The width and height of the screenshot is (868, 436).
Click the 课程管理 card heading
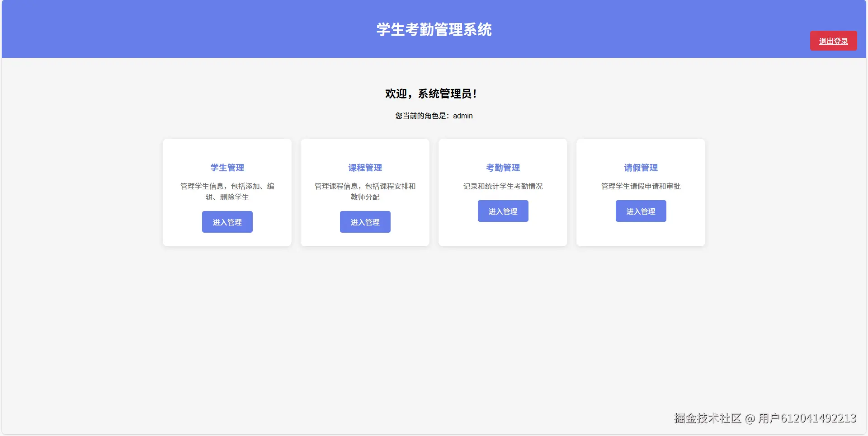pyautogui.click(x=365, y=168)
